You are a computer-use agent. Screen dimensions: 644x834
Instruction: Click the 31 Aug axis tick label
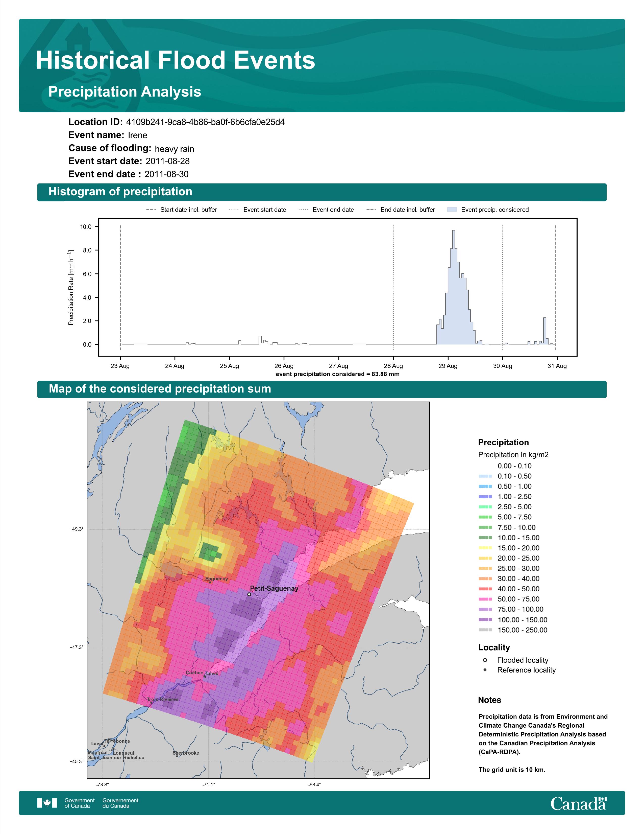557,366
